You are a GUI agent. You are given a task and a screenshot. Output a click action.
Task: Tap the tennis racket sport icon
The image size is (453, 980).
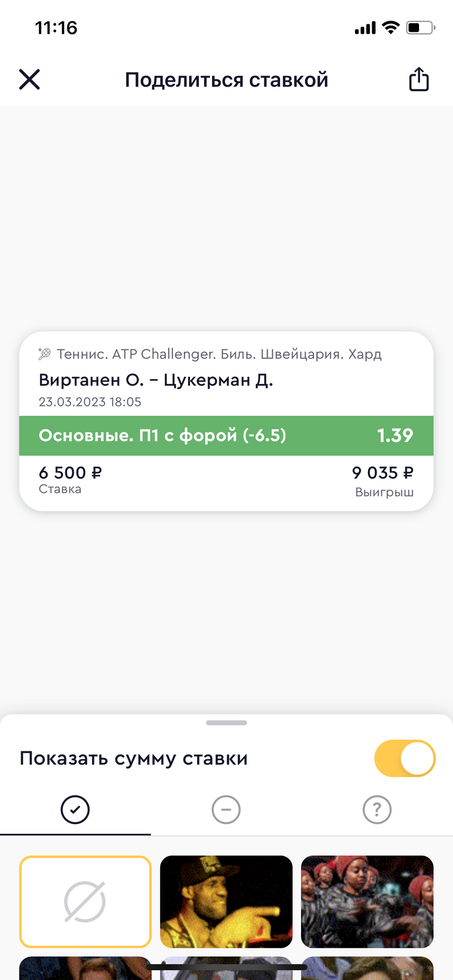(45, 354)
